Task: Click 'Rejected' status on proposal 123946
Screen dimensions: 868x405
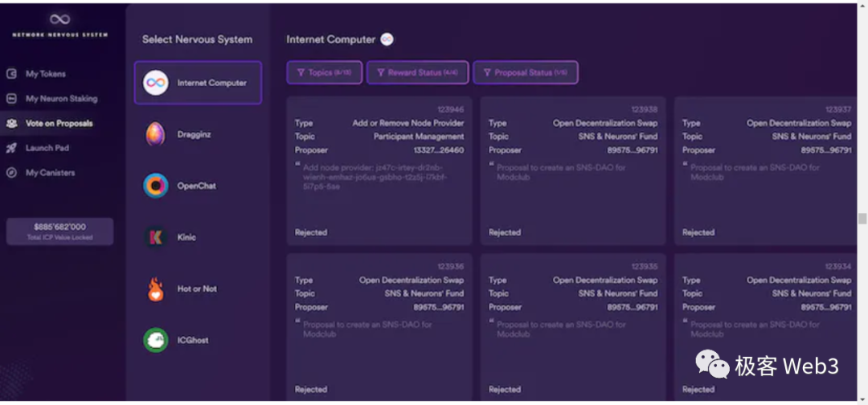Action: tap(311, 232)
